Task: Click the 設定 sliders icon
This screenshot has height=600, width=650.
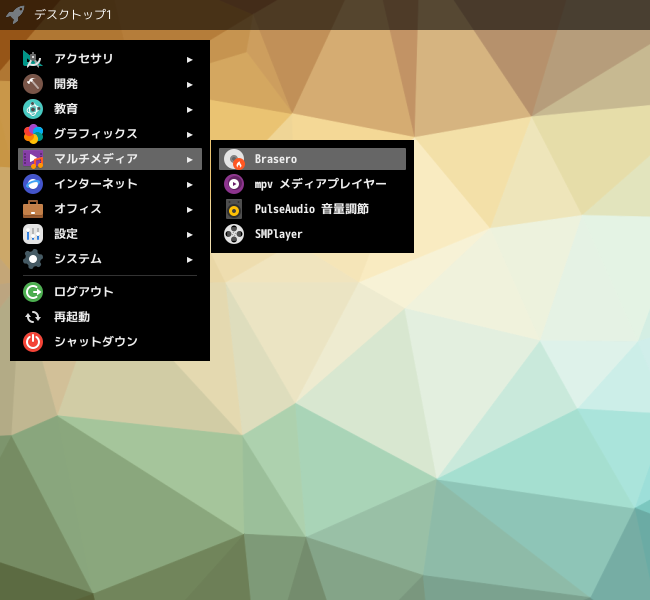Action: pyautogui.click(x=33, y=234)
